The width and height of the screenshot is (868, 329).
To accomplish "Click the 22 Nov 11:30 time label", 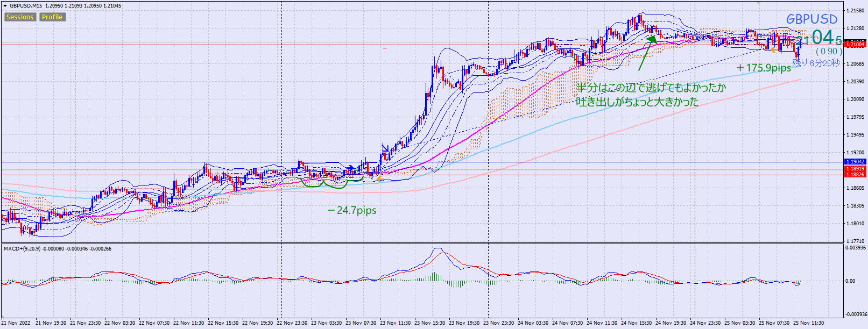I will tap(189, 323).
